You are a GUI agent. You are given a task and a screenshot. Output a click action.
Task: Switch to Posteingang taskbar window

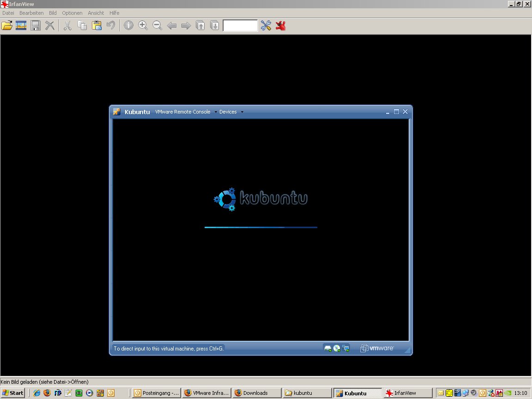point(157,393)
